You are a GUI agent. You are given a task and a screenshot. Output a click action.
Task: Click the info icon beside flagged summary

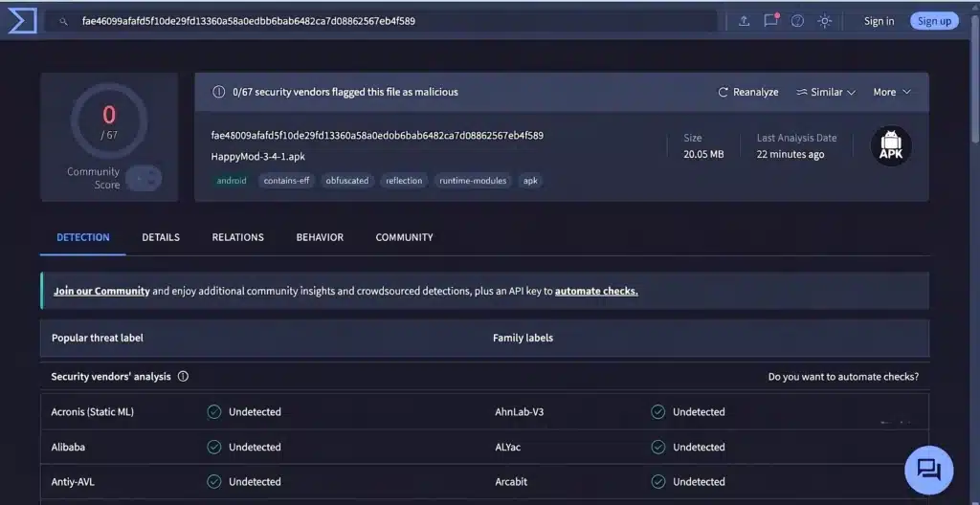219,92
